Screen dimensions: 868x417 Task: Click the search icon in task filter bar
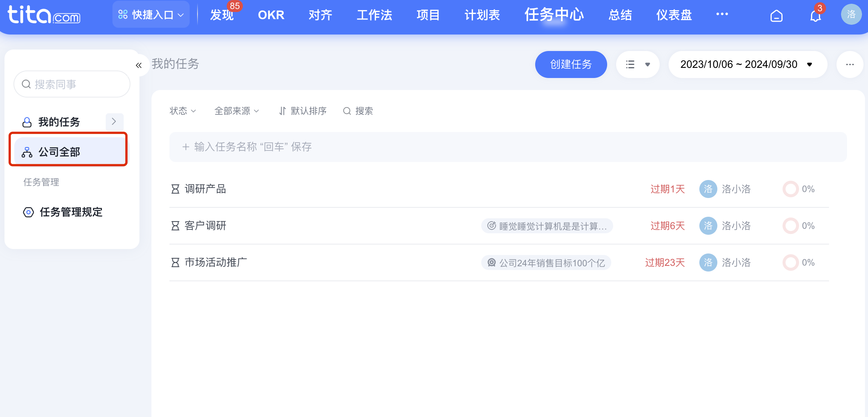point(347,111)
